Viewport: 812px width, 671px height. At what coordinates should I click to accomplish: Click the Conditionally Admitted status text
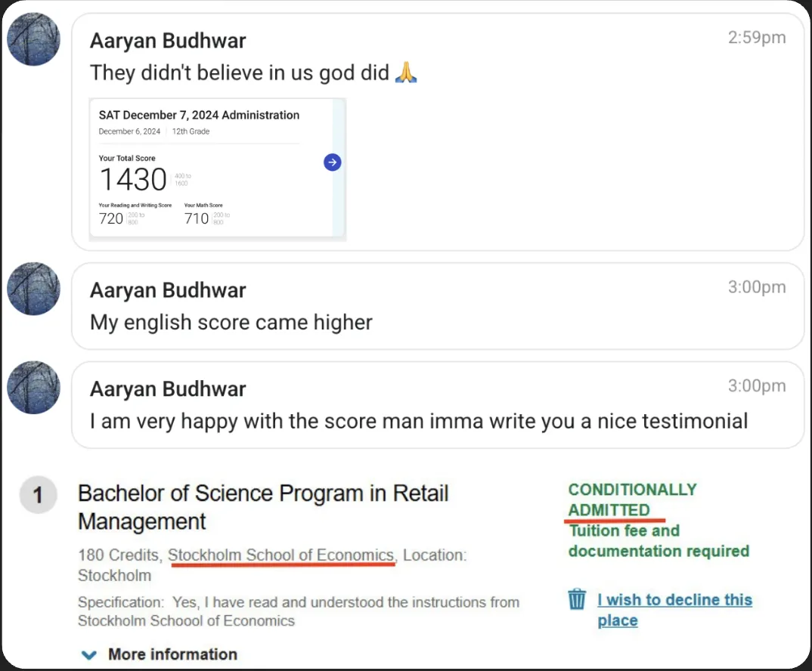(x=632, y=499)
